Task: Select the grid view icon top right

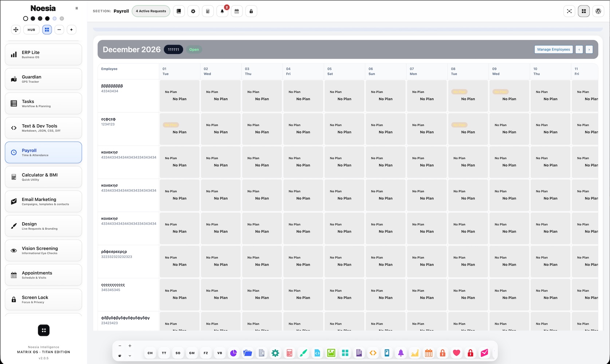Action: (584, 11)
